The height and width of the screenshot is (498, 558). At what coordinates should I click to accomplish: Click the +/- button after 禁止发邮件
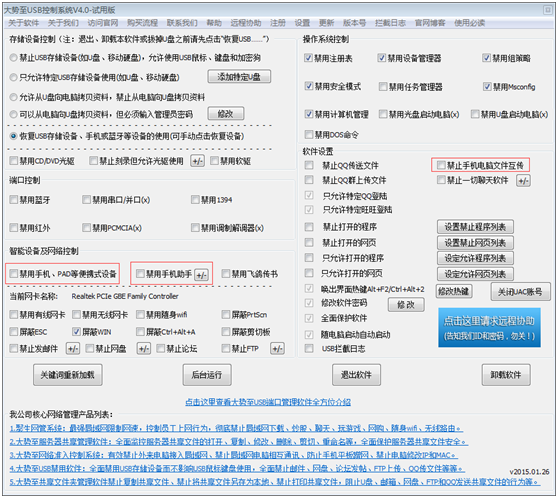point(73,348)
